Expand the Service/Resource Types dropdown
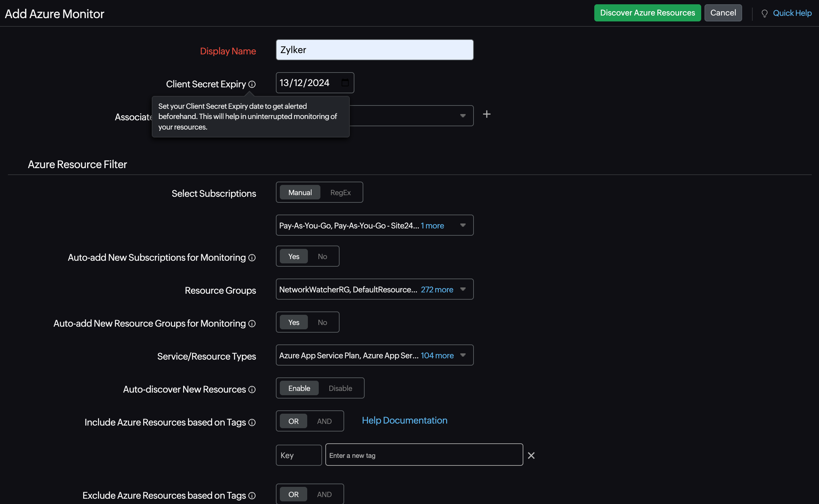Screen dimensions: 819x504 (463, 355)
